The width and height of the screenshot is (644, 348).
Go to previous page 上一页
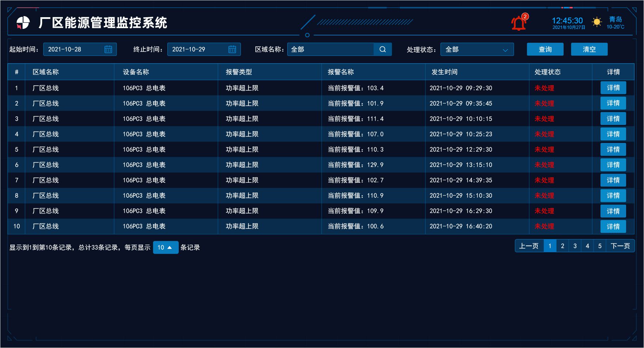529,246
